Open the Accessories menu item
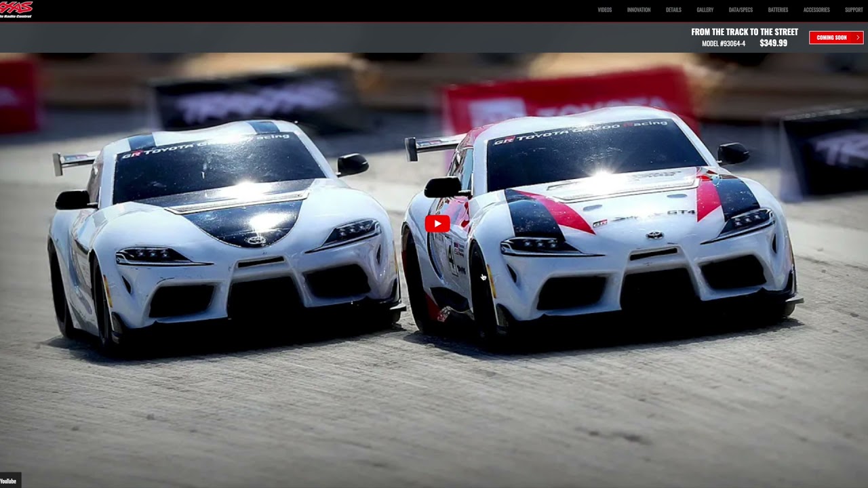 click(x=816, y=10)
